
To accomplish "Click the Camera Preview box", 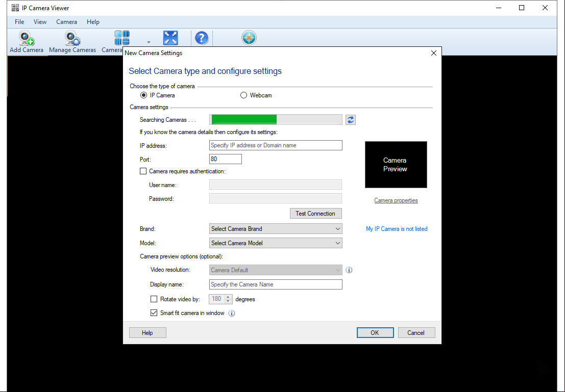I will coord(396,165).
